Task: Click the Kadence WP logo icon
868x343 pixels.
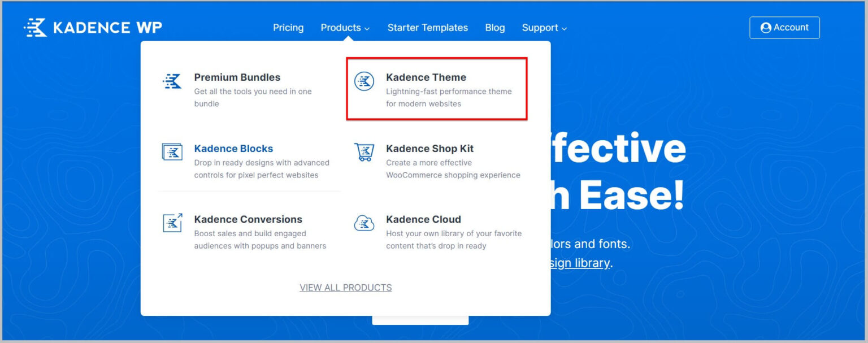Action: [x=36, y=25]
